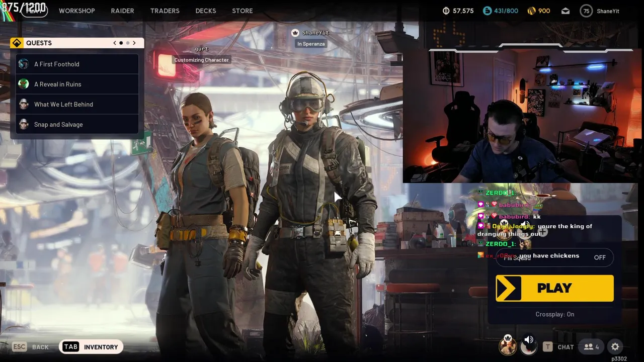Click the 431/800 stash count
The height and width of the screenshot is (362, 644).
(x=506, y=11)
